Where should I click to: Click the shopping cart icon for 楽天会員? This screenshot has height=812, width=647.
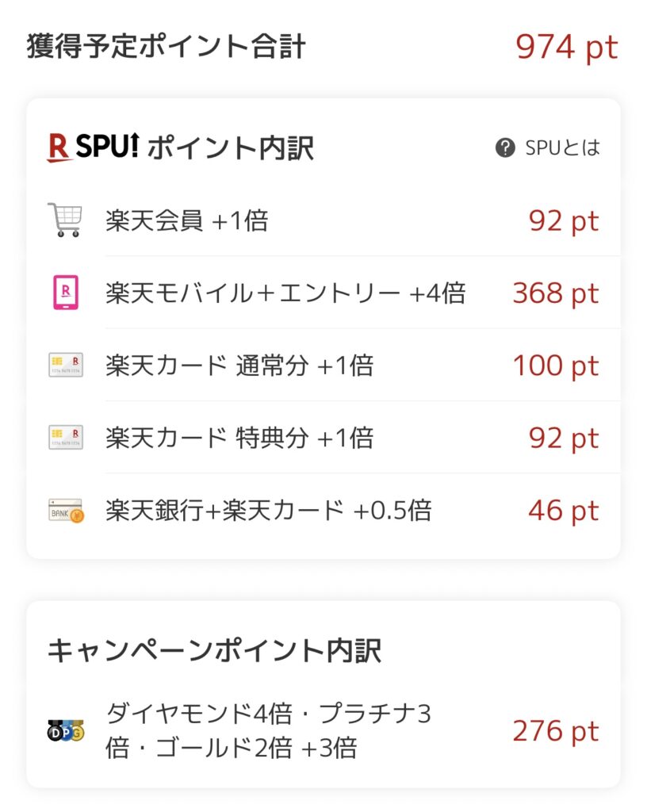pos(65,220)
